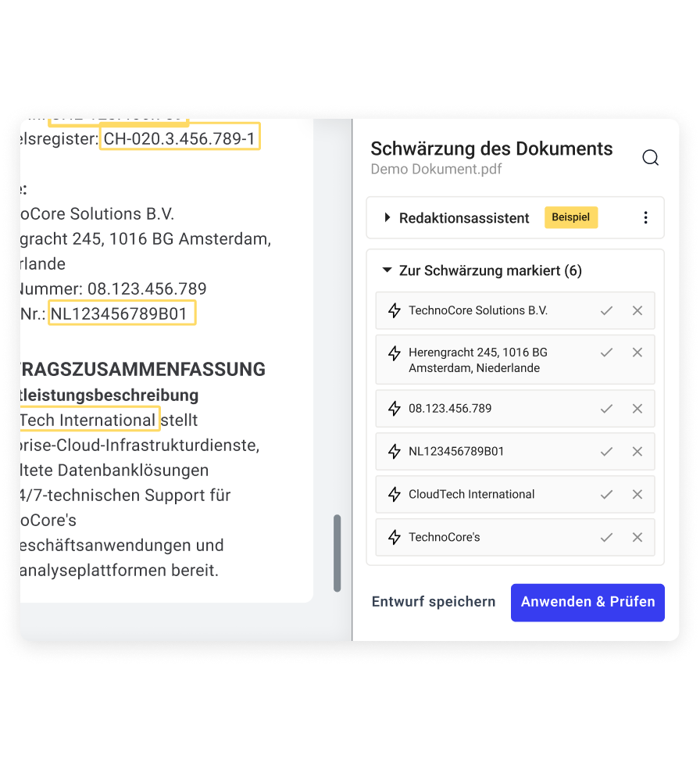Click the Schwärzung des Dokuments heading
700x759 pixels.
point(491,149)
